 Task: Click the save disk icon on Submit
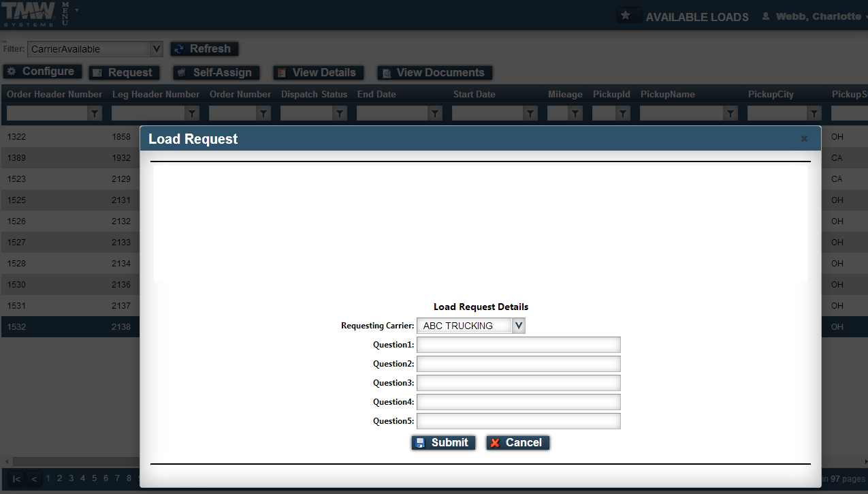tap(419, 442)
